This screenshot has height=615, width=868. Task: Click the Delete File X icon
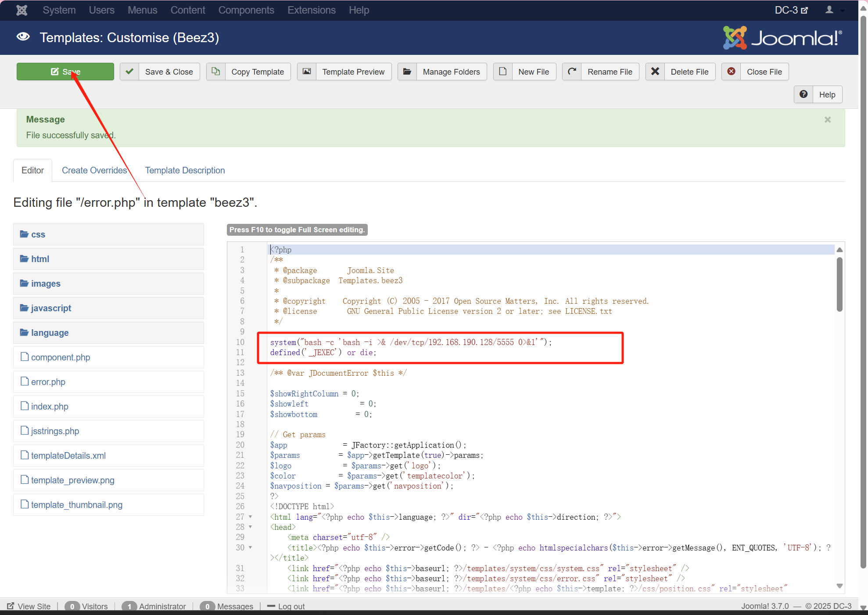point(655,72)
